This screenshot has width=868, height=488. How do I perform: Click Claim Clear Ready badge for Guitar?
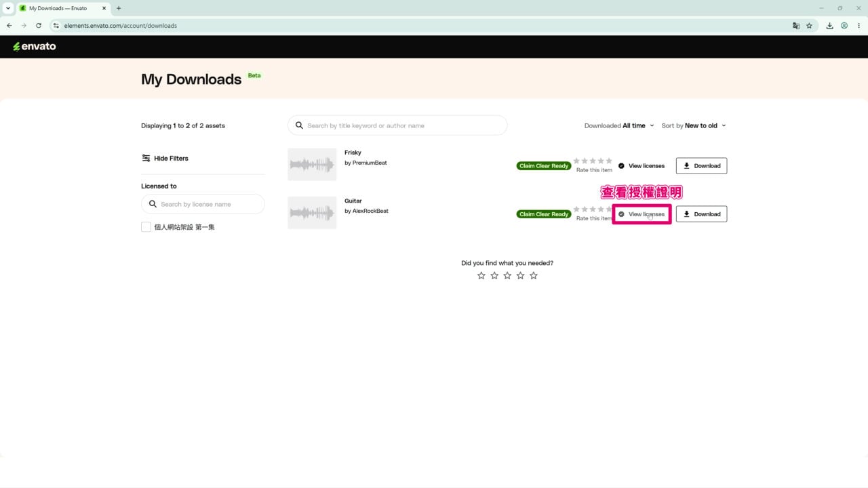(544, 214)
